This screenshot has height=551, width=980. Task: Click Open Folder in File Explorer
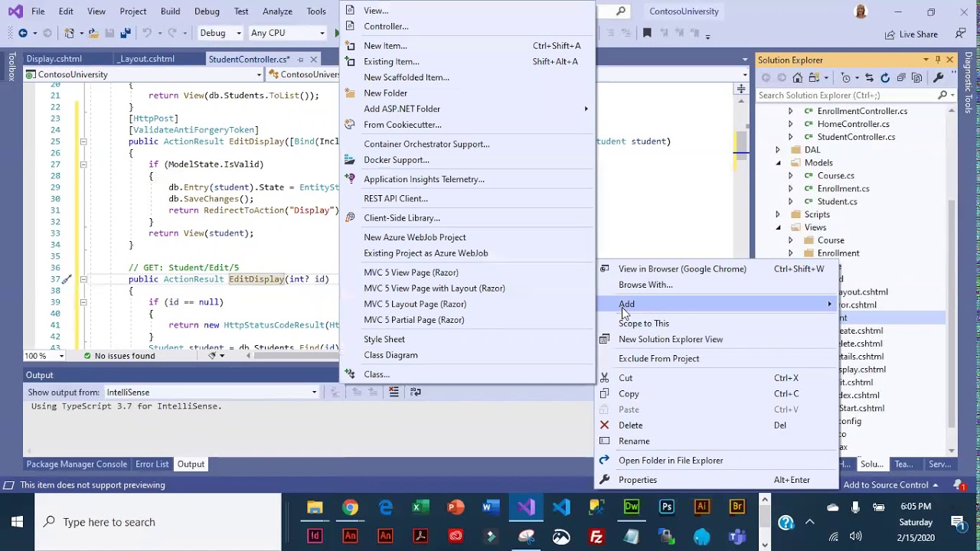717,461
